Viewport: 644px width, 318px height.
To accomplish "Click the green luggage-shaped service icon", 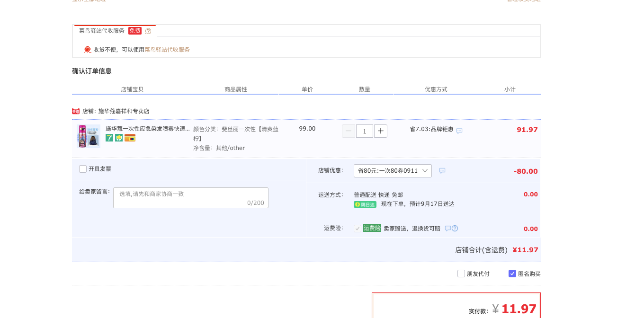I will tap(119, 138).
